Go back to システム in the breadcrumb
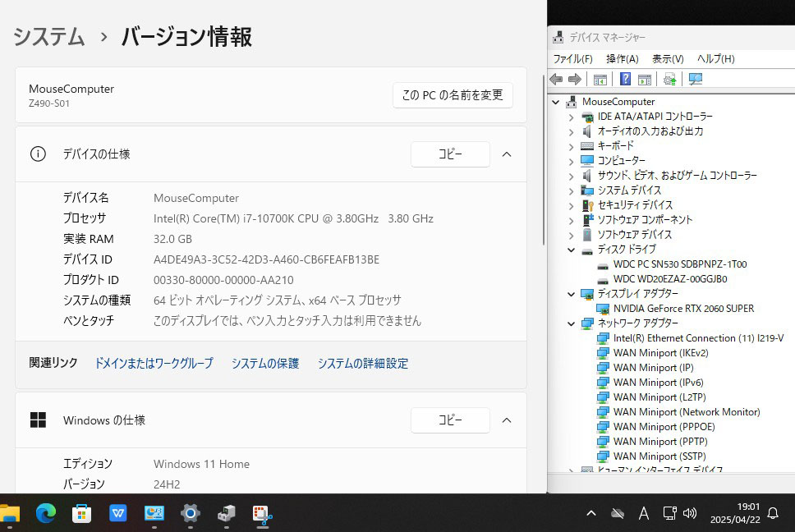Image resolution: width=795 pixels, height=532 pixels. [48, 37]
